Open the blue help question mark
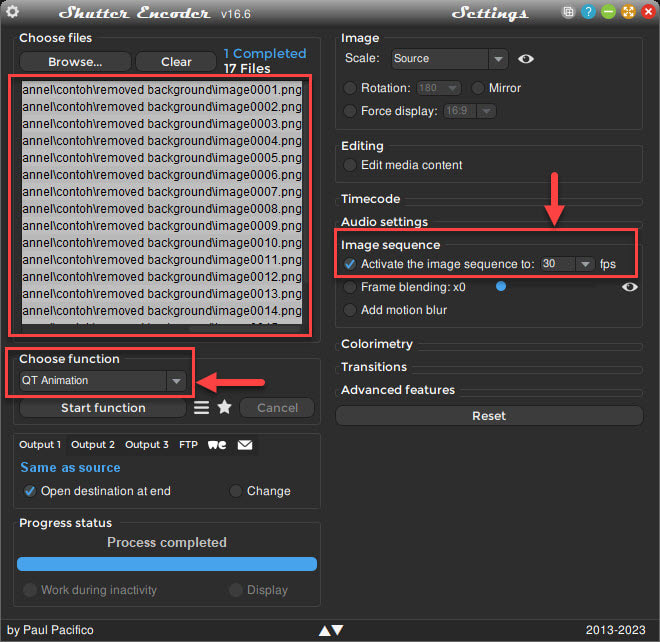660x642 pixels. click(588, 12)
